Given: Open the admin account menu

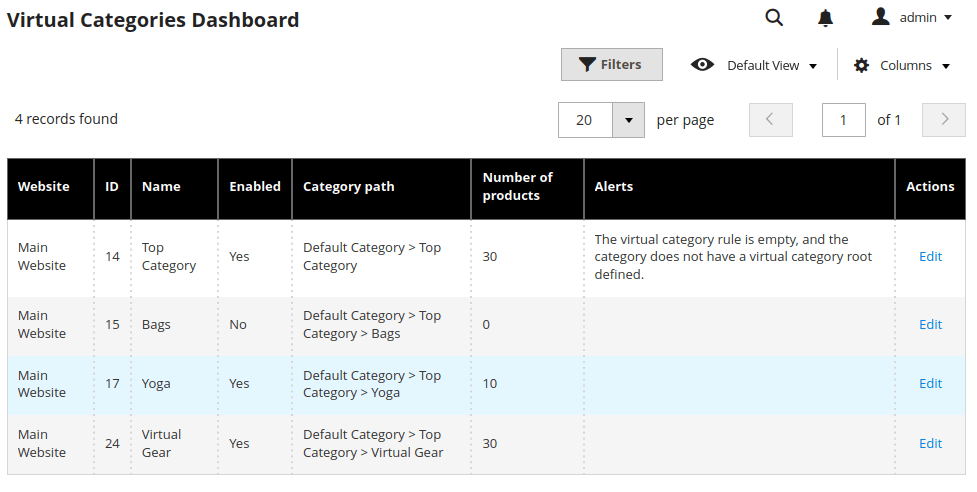Looking at the screenshot, I should [911, 17].
